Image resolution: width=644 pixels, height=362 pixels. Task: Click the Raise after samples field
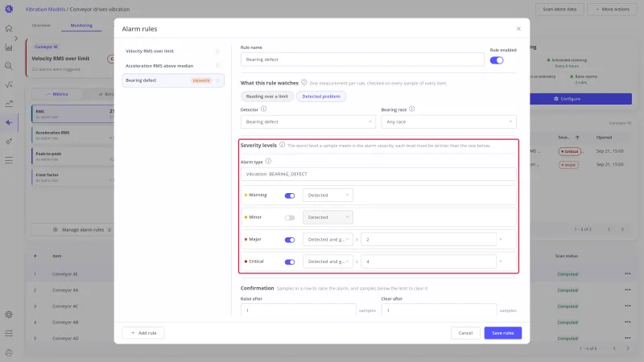[298, 311]
